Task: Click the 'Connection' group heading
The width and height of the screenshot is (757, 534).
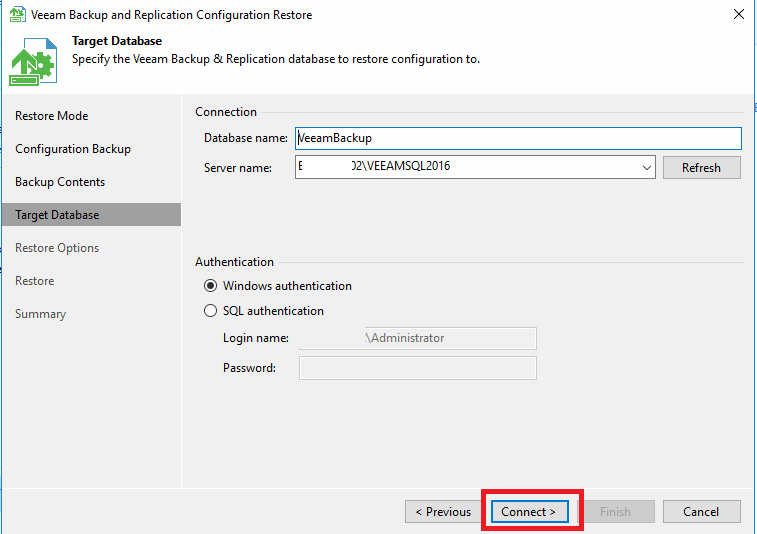Action: (226, 112)
